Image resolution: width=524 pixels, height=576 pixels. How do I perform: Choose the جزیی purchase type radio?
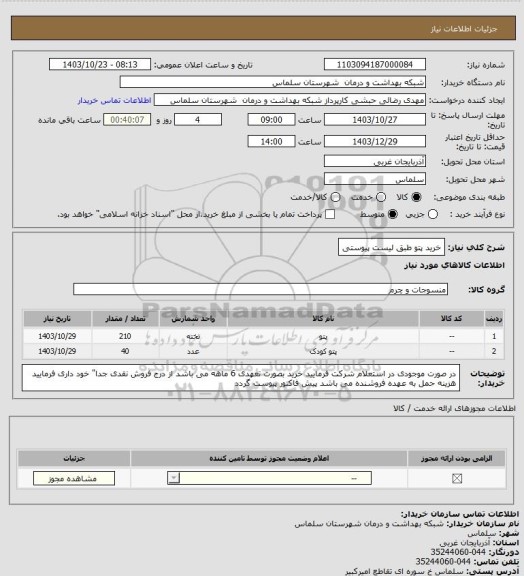coord(433,214)
